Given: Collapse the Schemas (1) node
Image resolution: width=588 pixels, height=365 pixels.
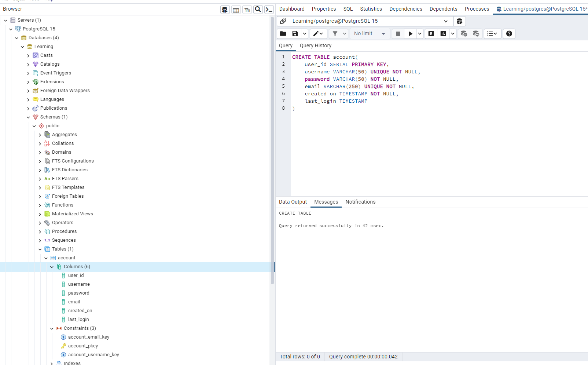Looking at the screenshot, I should pyautogui.click(x=28, y=117).
